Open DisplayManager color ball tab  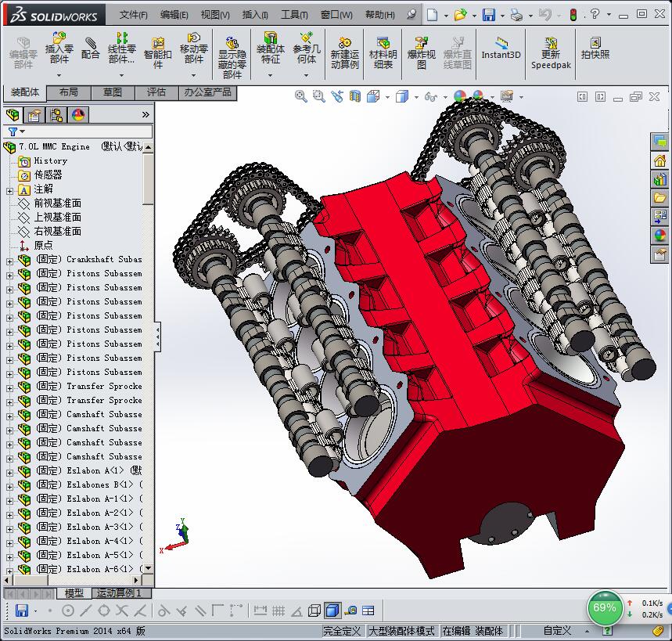click(x=77, y=115)
